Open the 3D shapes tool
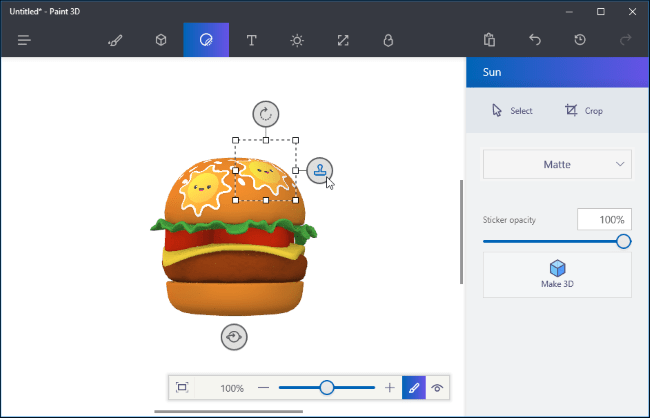Image resolution: width=650 pixels, height=418 pixels. [x=160, y=40]
